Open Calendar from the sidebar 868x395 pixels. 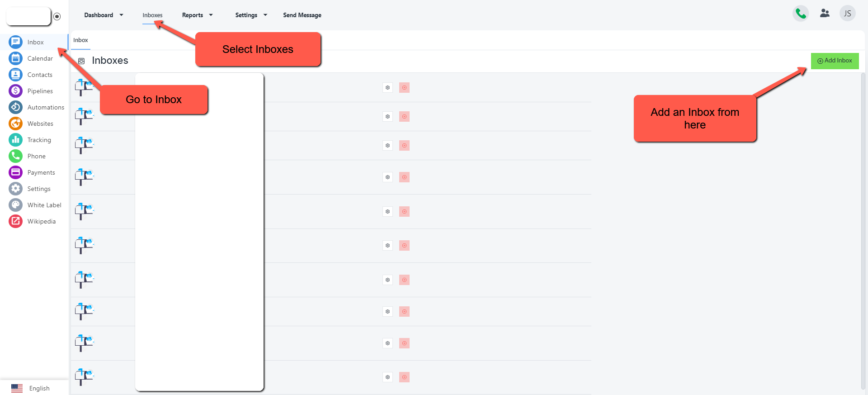(40, 58)
